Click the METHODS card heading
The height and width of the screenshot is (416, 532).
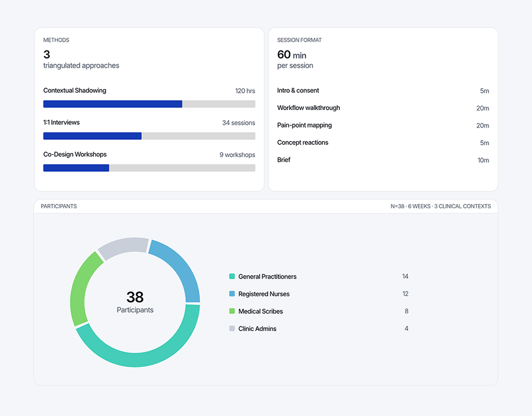pos(57,40)
